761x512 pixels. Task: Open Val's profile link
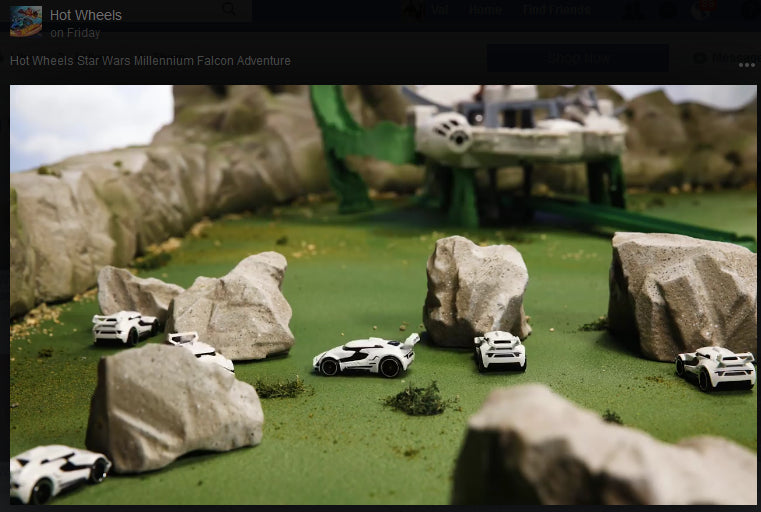[439, 10]
